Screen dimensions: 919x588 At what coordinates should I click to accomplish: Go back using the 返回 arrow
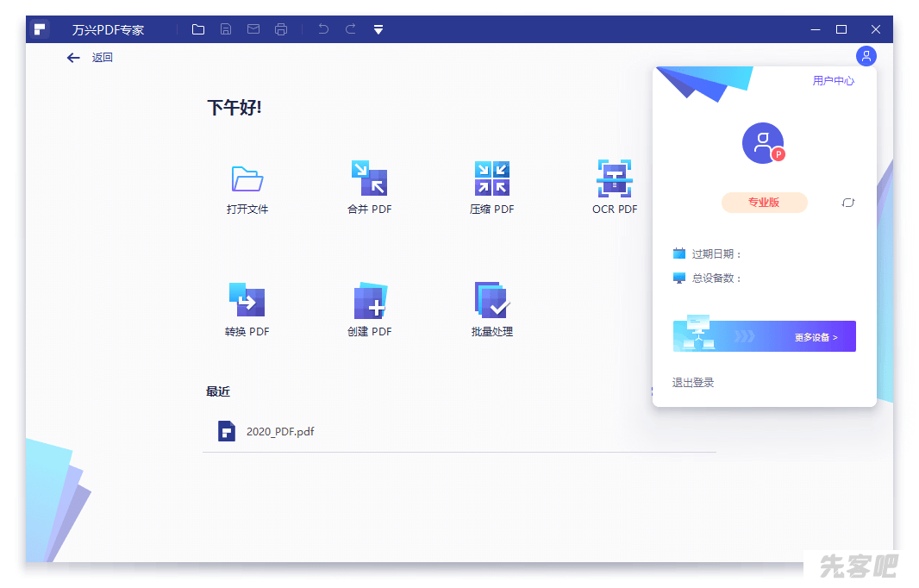[x=73, y=57]
